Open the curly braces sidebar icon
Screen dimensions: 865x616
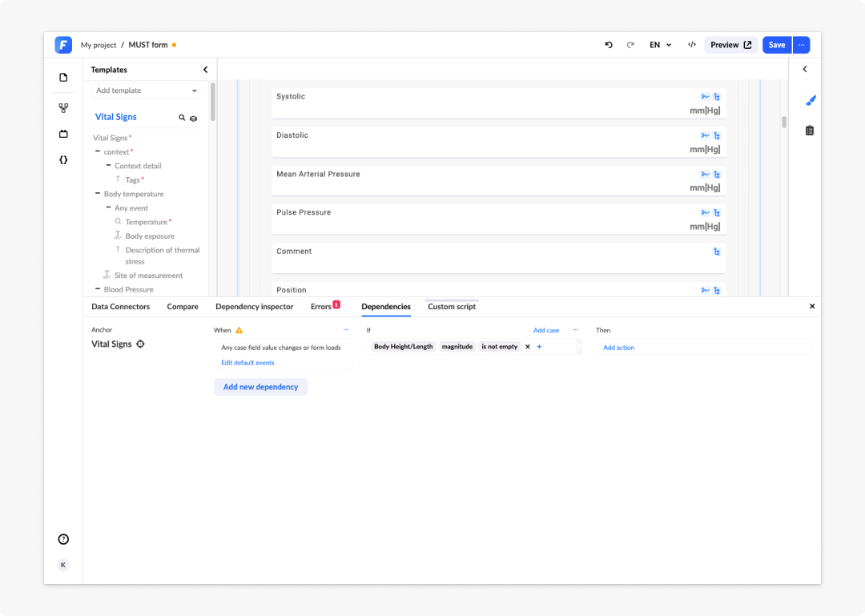63,160
